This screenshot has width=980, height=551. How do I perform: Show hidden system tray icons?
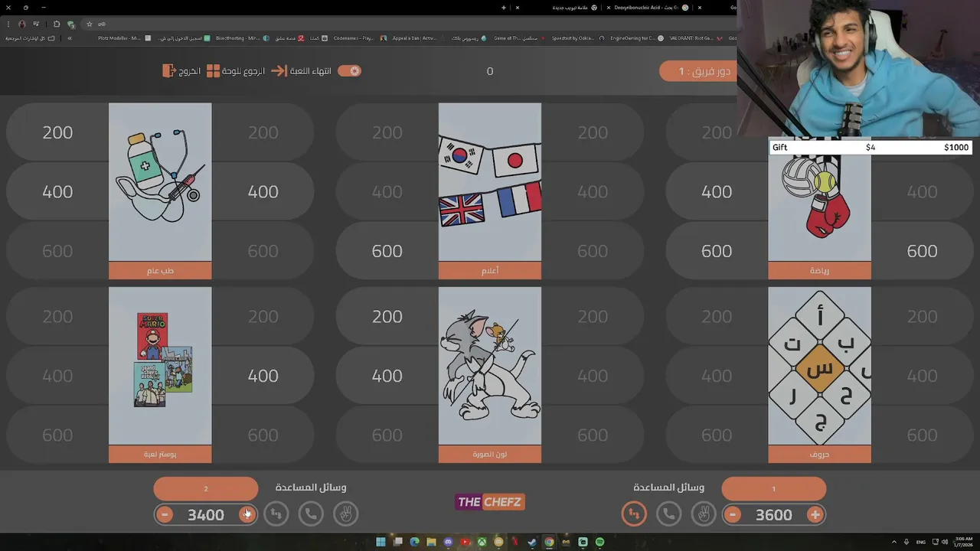pos(894,542)
